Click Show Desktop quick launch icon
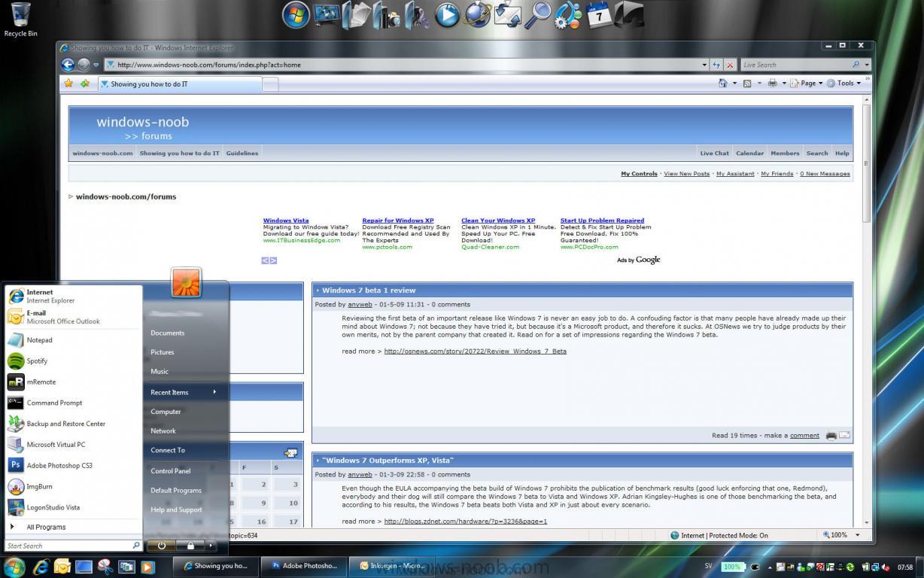This screenshot has height=578, width=924. [x=84, y=566]
